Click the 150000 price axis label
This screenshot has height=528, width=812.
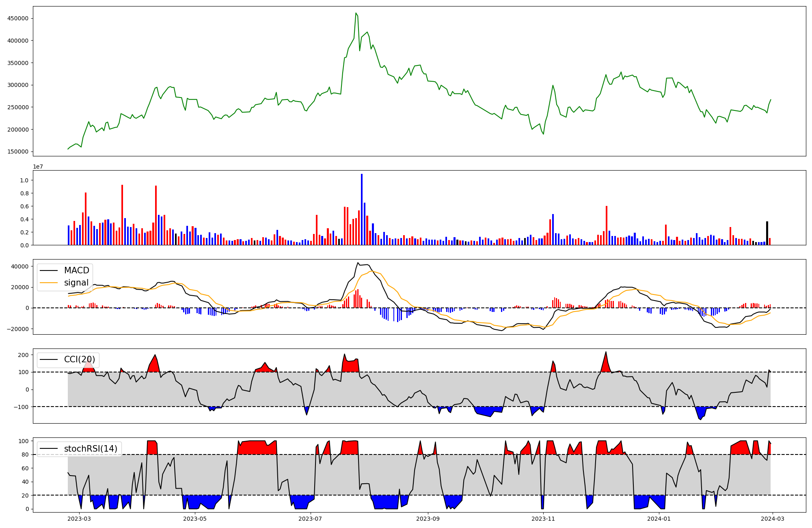pyautogui.click(x=18, y=151)
